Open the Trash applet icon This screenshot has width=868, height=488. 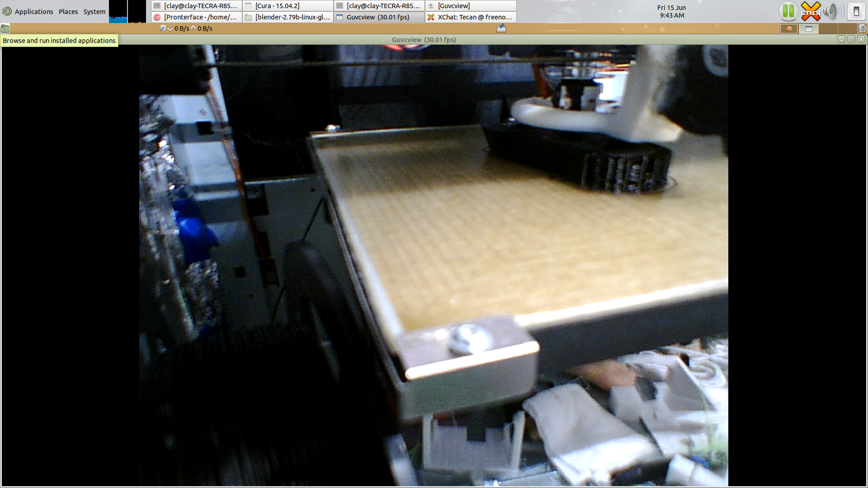point(862,28)
